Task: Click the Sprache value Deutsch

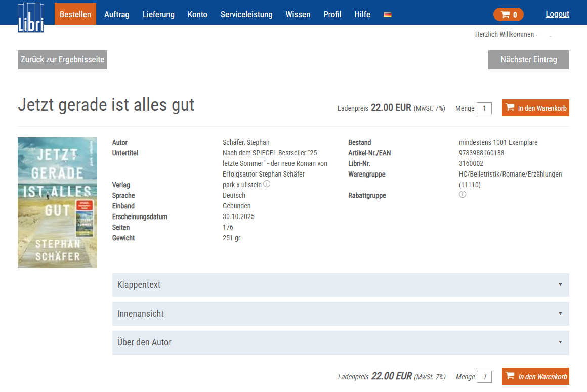Action: [234, 195]
